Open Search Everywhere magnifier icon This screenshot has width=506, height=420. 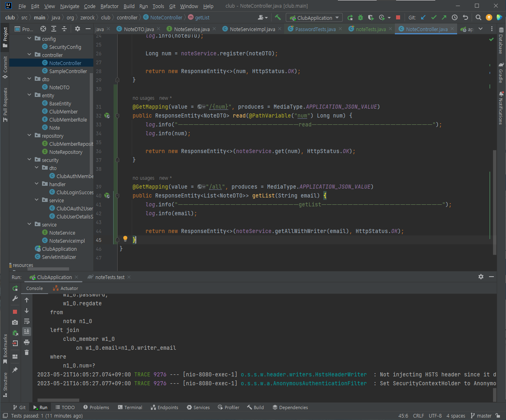click(x=479, y=17)
